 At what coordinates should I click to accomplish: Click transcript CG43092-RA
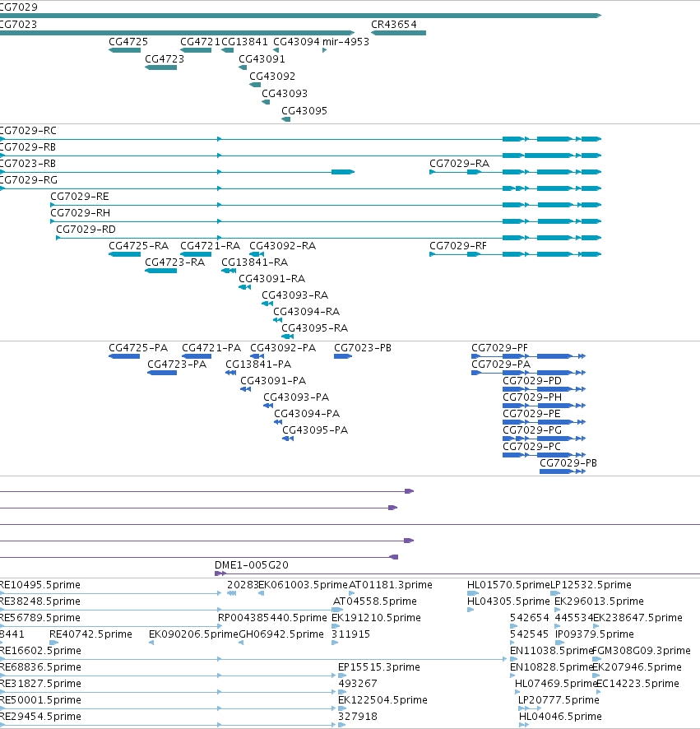[257, 254]
